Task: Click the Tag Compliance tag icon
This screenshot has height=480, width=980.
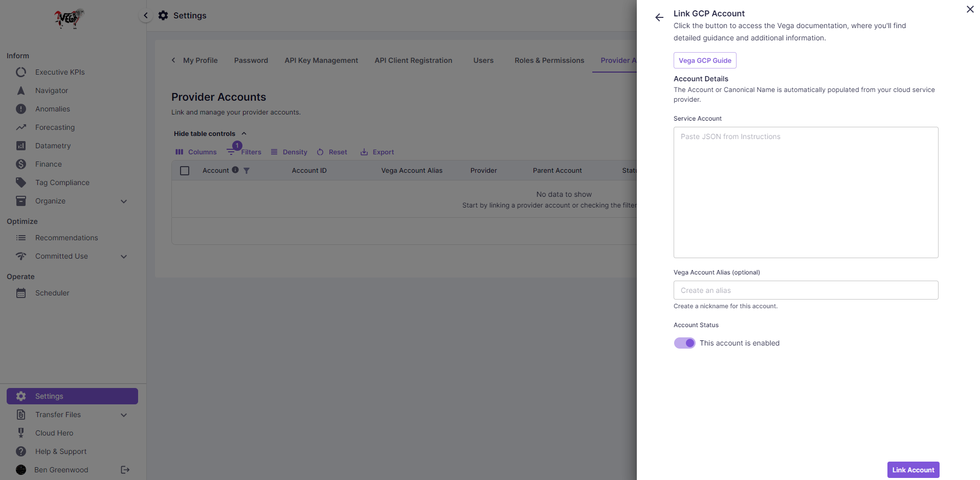Action: point(21,182)
